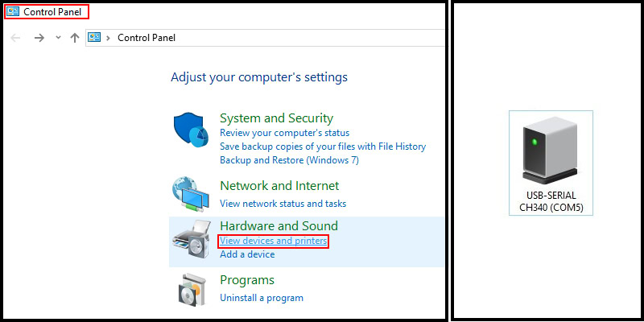This screenshot has height=322, width=644.
Task: Open View devices and printers link
Action: pos(273,241)
